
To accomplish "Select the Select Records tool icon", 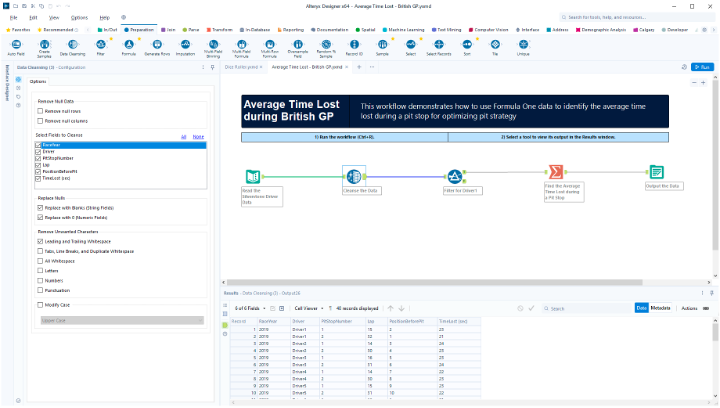I will point(439,45).
